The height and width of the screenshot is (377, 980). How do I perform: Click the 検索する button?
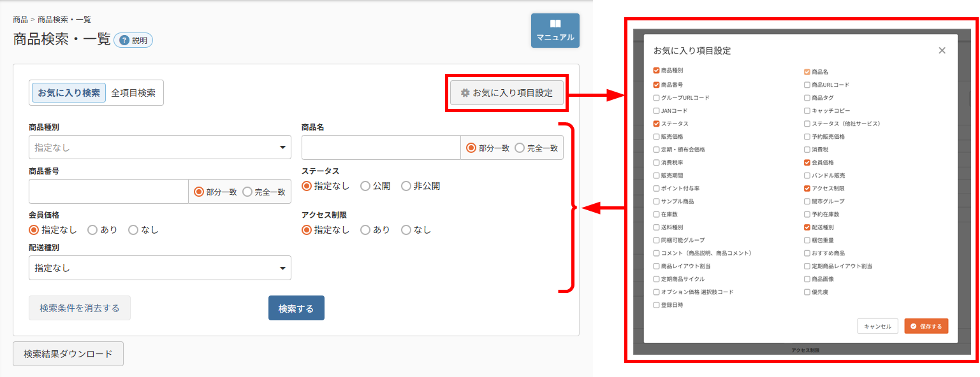(296, 308)
